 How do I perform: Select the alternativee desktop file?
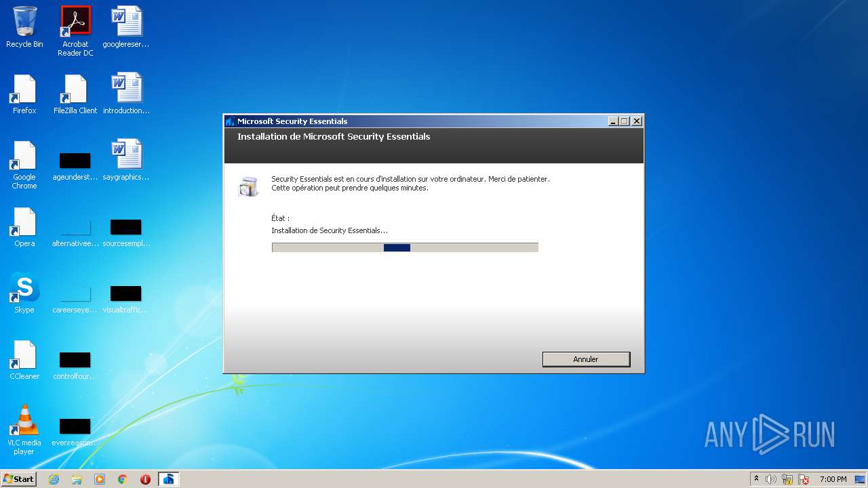point(75,231)
